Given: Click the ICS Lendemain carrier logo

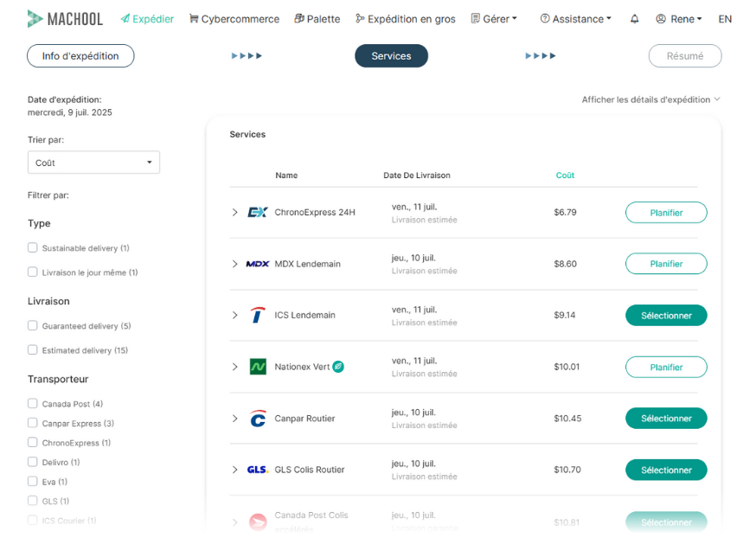Looking at the screenshot, I should pyautogui.click(x=258, y=315).
